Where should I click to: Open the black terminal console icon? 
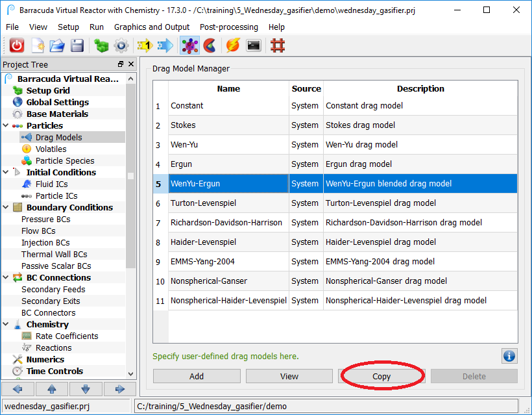coord(254,45)
